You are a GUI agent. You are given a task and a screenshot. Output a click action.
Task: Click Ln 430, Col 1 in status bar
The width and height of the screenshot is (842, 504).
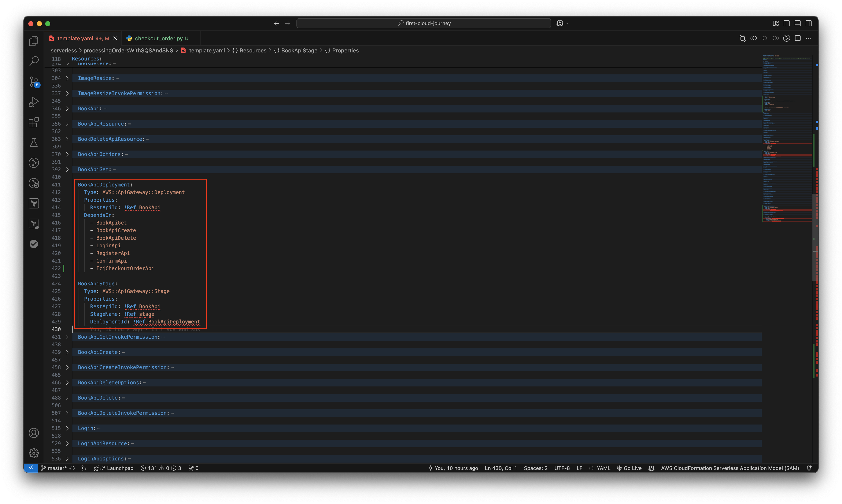point(501,468)
